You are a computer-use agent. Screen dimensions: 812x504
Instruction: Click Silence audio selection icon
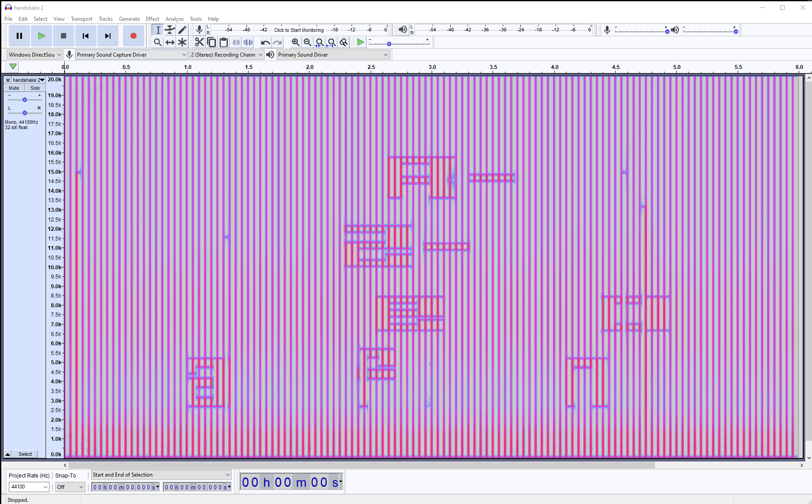coord(249,42)
